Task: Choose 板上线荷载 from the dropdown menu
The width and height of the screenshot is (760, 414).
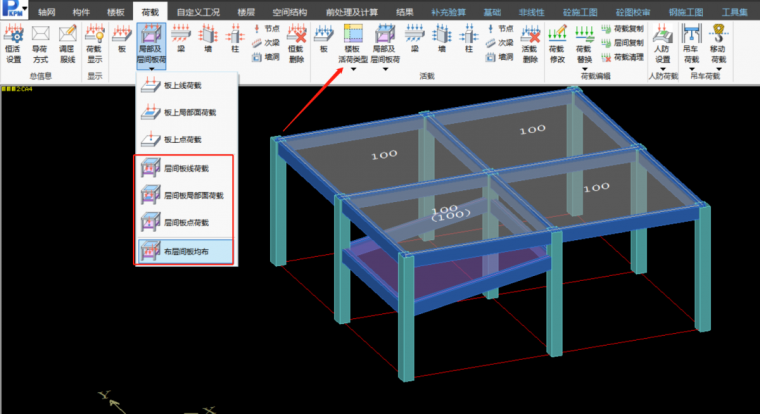Action: (187, 85)
